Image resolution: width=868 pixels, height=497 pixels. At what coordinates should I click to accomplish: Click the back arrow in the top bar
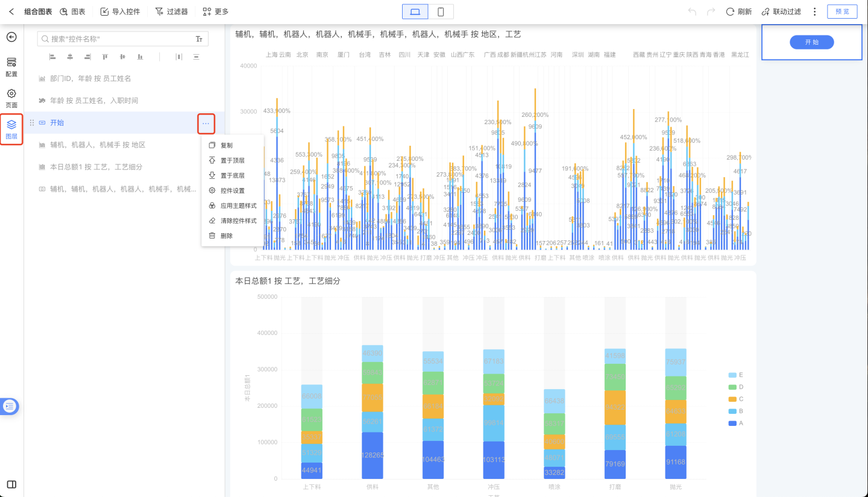[x=11, y=11]
